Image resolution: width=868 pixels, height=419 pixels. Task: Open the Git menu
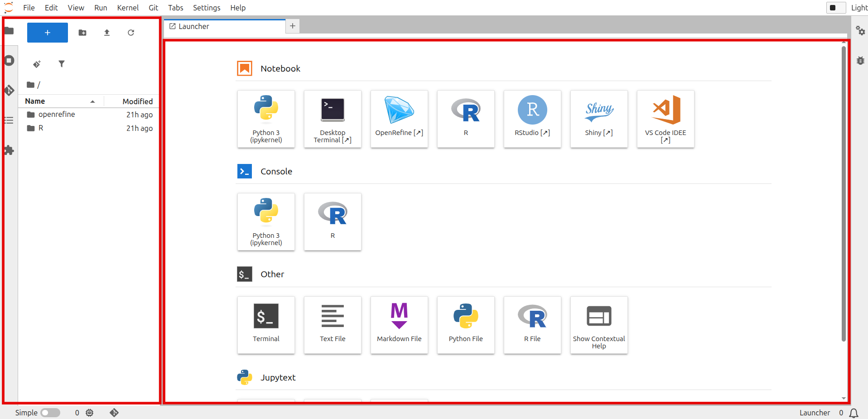(154, 8)
